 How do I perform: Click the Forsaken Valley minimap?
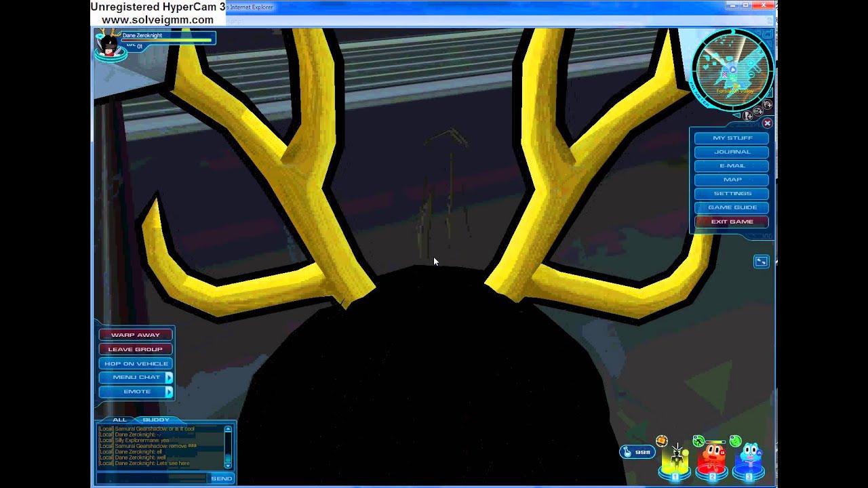[x=732, y=69]
